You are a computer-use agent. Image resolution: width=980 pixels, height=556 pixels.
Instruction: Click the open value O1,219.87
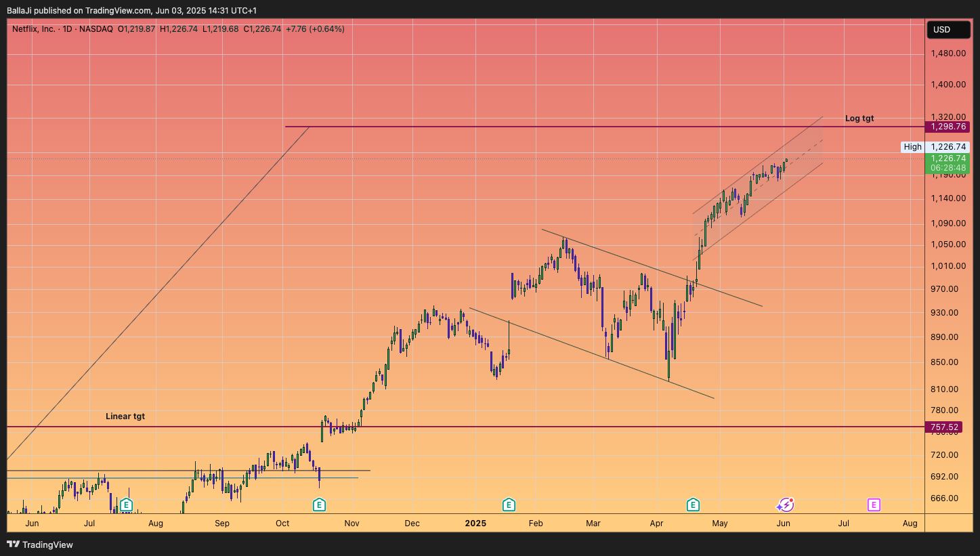(x=136, y=29)
